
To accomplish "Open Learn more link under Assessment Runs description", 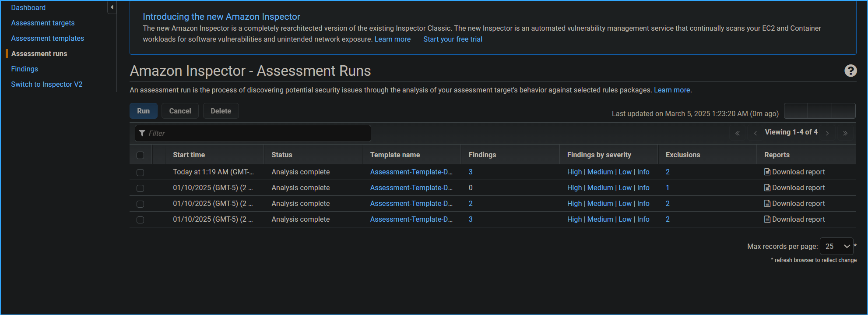I will click(672, 90).
